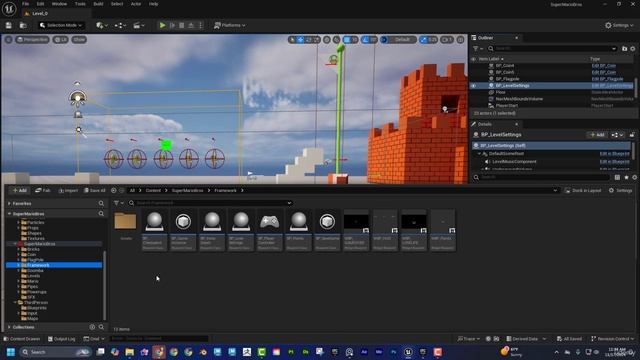Open the Tools menu
This screenshot has height=360, width=640.
click(x=80, y=4)
